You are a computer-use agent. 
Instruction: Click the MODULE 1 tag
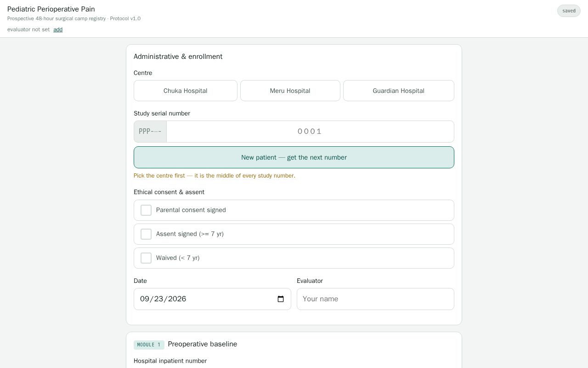[149, 345]
